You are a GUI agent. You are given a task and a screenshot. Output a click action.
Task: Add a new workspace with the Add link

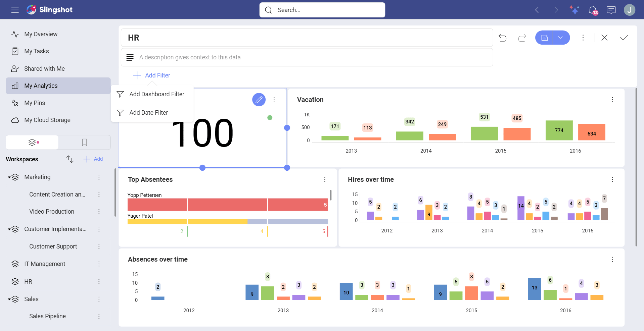tap(93, 159)
